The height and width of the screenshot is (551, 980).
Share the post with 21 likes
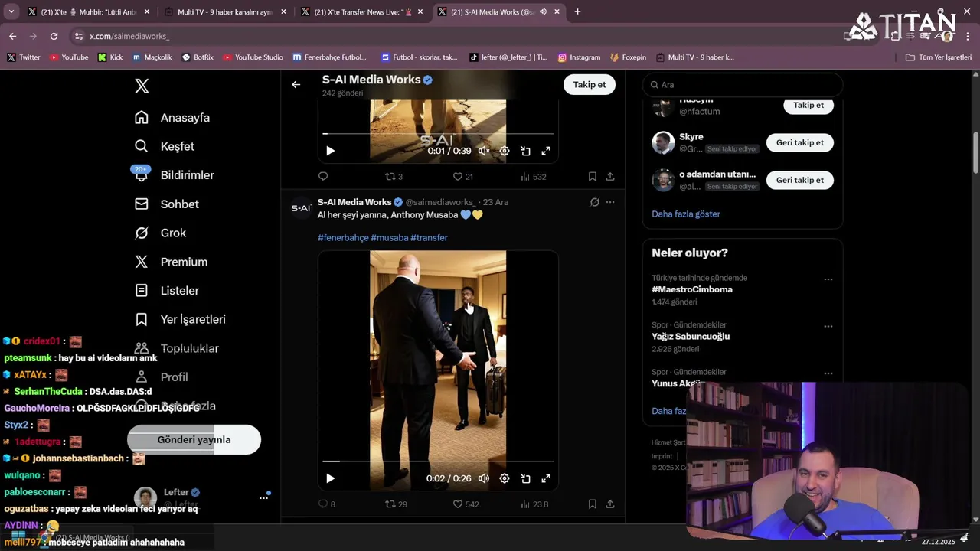tap(610, 177)
